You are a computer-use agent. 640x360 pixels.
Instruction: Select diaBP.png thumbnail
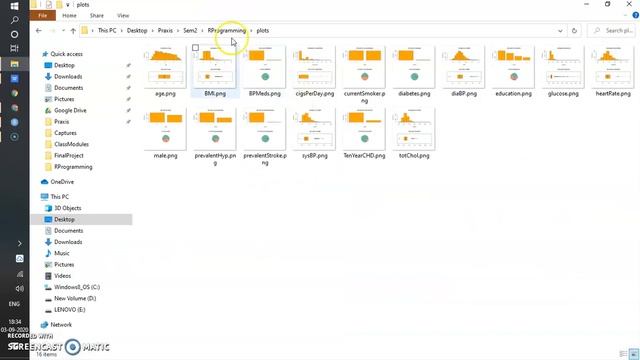[464, 66]
